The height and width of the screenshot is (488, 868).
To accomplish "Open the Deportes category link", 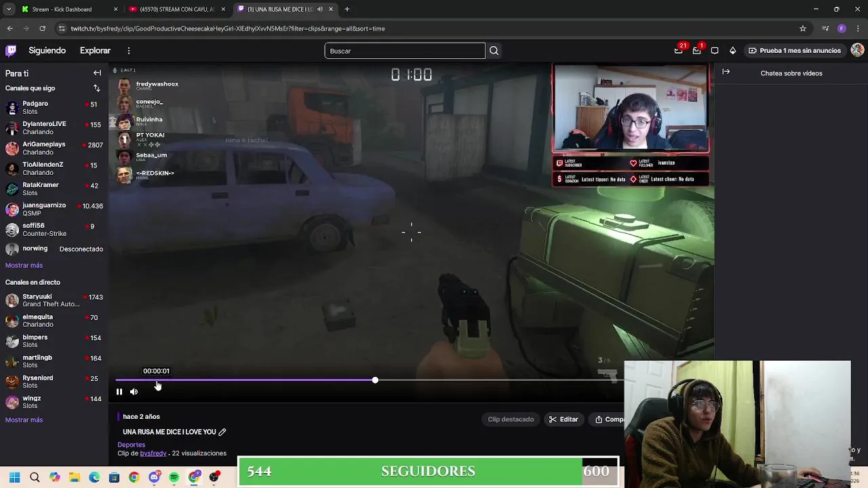I will pyautogui.click(x=132, y=445).
